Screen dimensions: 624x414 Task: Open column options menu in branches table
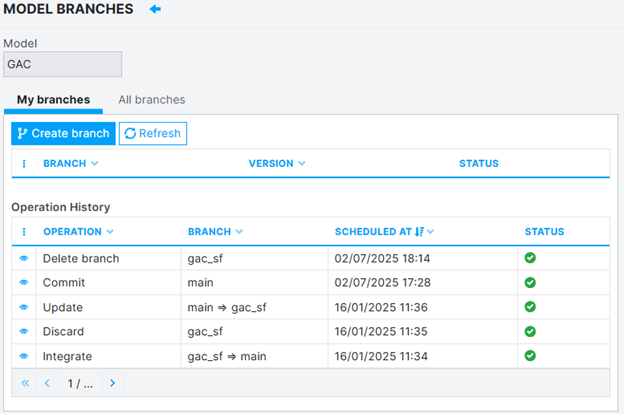[x=24, y=164]
